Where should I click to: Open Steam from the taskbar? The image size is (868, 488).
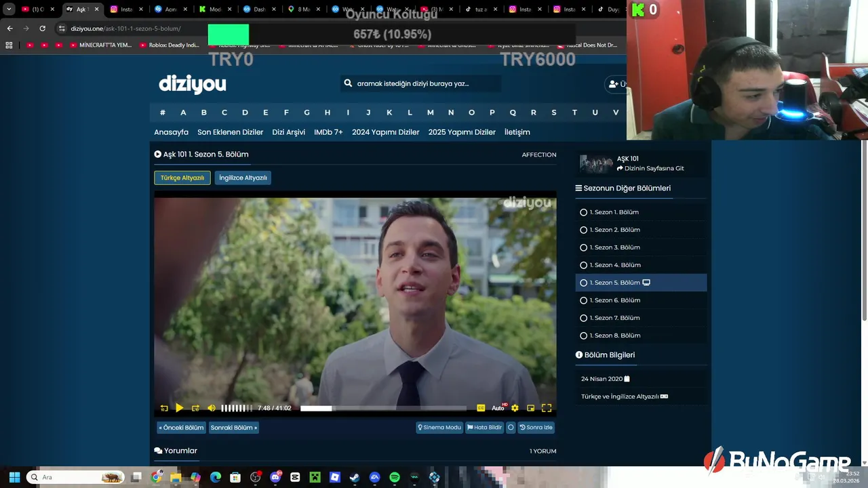pyautogui.click(x=355, y=477)
